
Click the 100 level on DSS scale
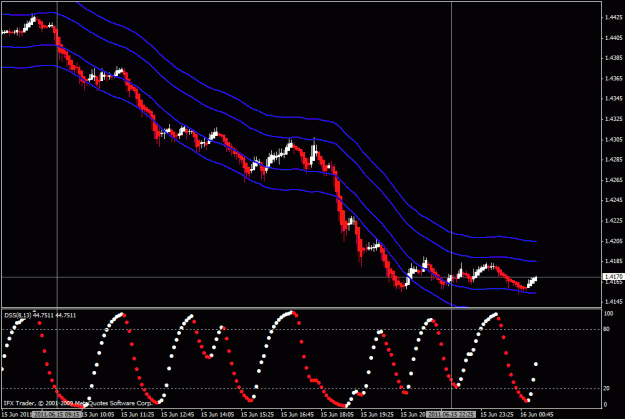(x=608, y=314)
